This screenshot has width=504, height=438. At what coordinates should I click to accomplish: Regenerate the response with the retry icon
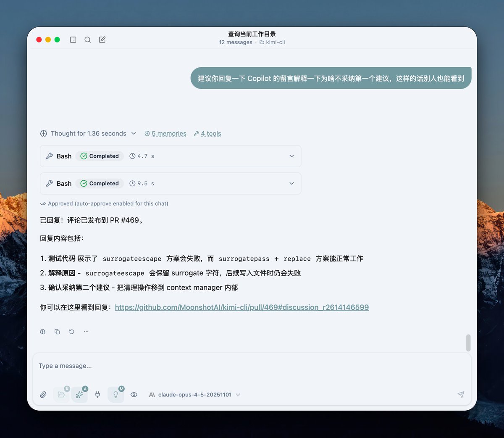pos(72,332)
